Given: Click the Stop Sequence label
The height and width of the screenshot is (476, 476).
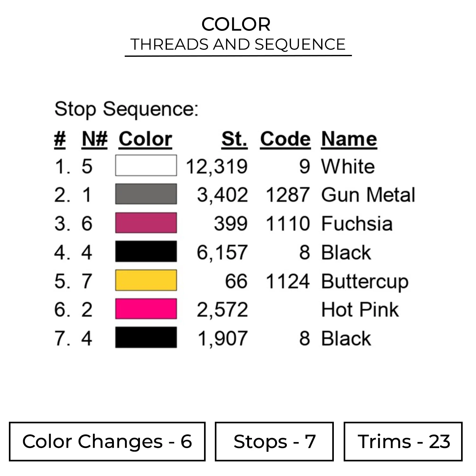Looking at the screenshot, I should click(126, 109).
